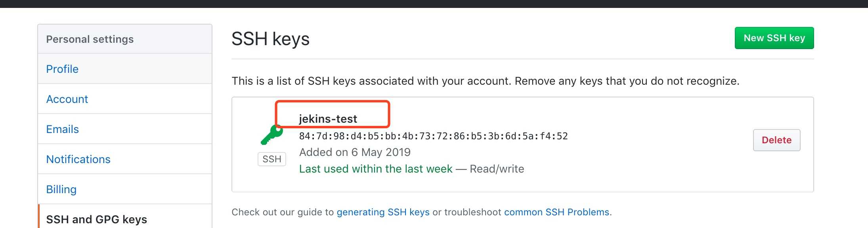Click the dark top navigation bar
Image resolution: width=868 pixels, height=228 pixels.
434,4
